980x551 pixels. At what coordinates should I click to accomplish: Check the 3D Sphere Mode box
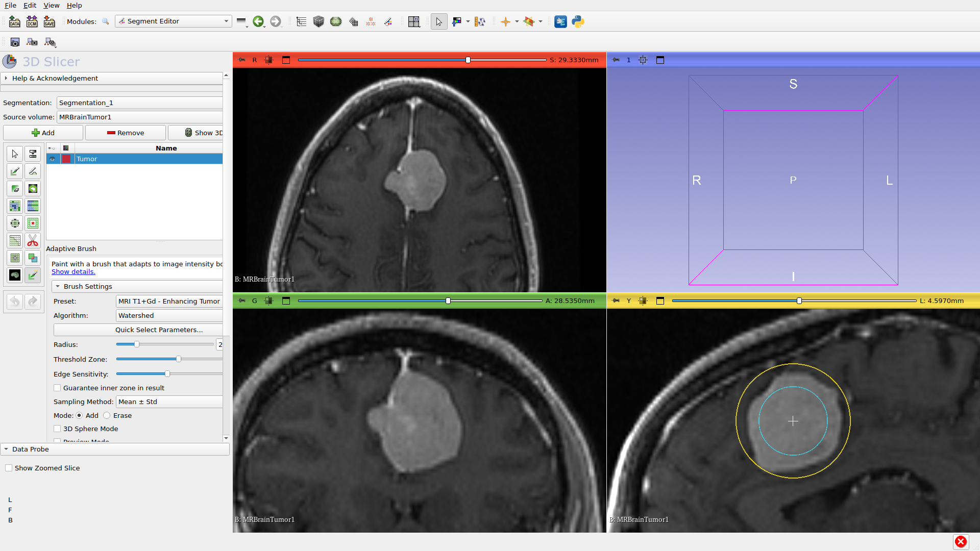(57, 429)
